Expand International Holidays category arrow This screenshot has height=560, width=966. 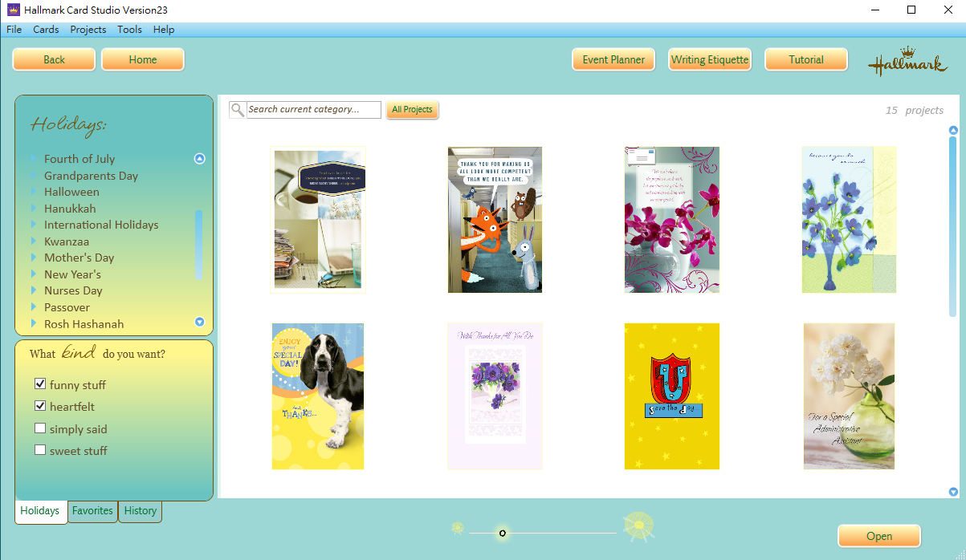(35, 225)
